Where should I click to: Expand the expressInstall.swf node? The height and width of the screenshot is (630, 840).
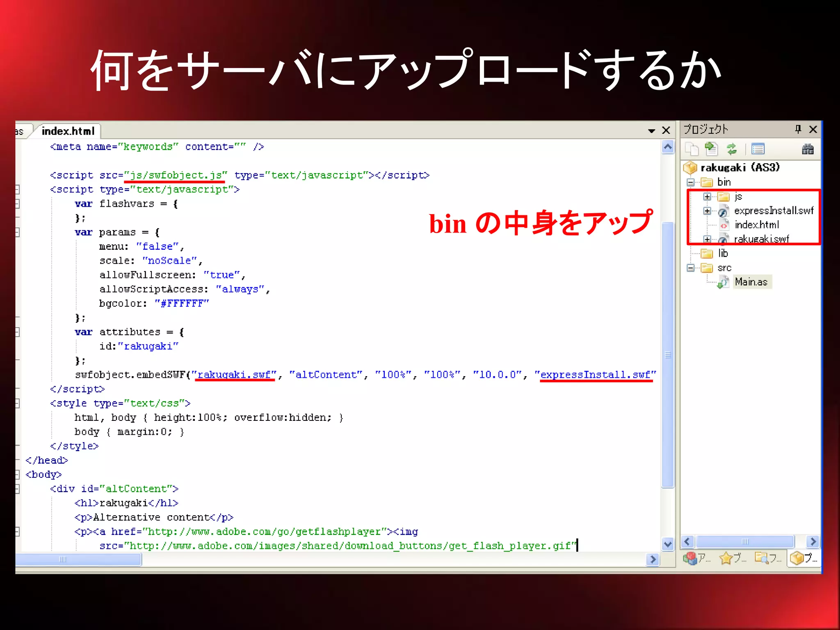[x=707, y=211]
